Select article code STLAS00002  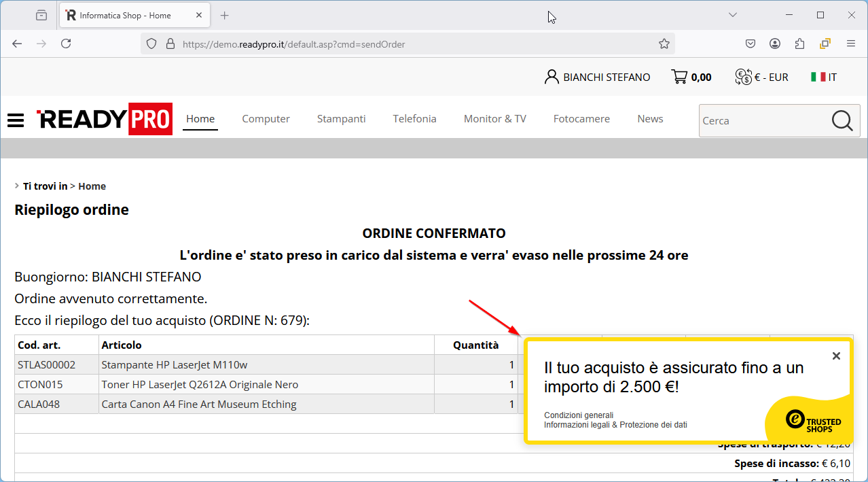coord(47,365)
